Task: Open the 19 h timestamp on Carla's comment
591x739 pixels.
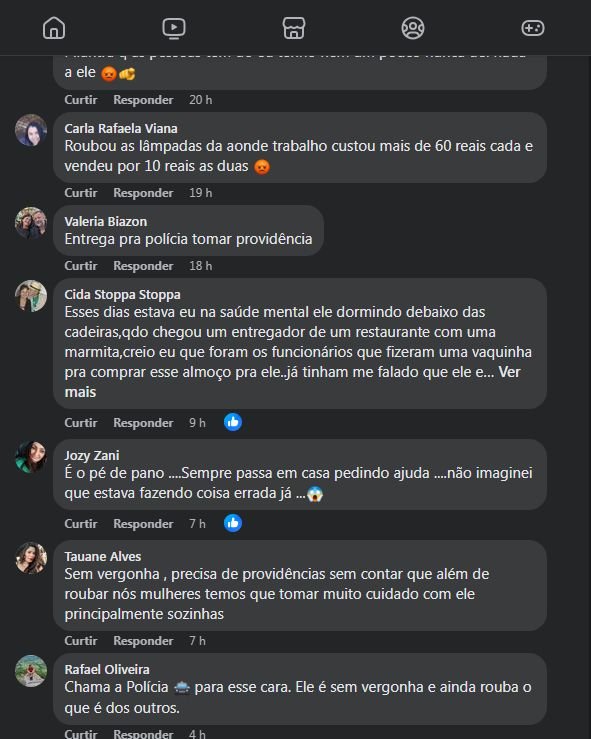Action: point(200,193)
